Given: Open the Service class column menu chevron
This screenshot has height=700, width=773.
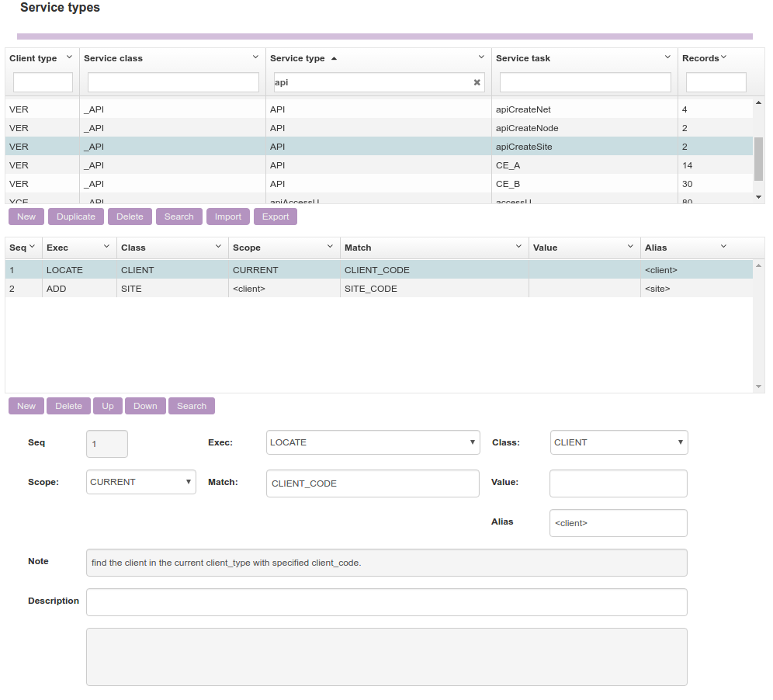Looking at the screenshot, I should tap(255, 57).
